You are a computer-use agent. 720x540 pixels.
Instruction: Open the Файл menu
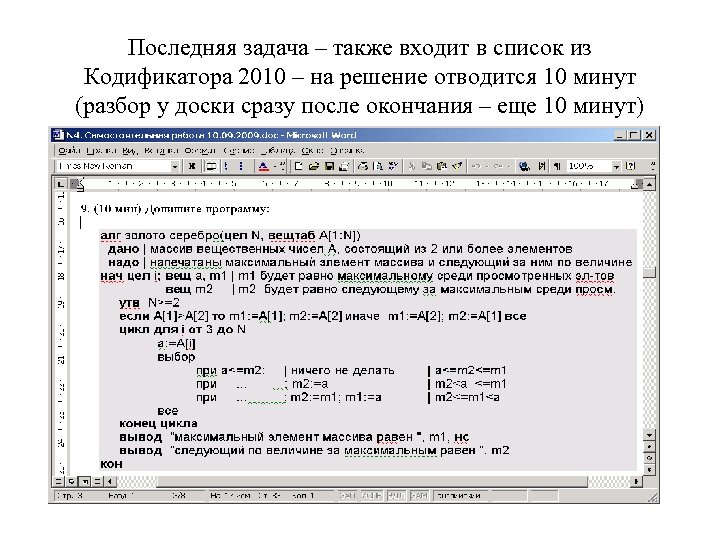point(70,151)
